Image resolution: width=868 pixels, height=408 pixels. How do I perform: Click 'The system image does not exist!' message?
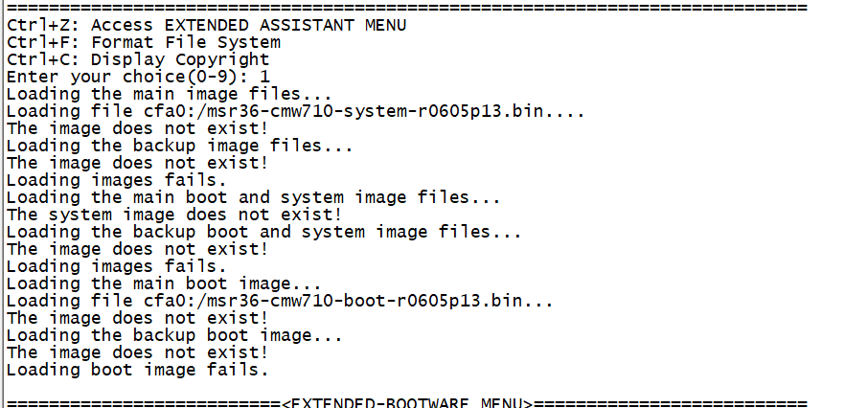[x=173, y=215]
